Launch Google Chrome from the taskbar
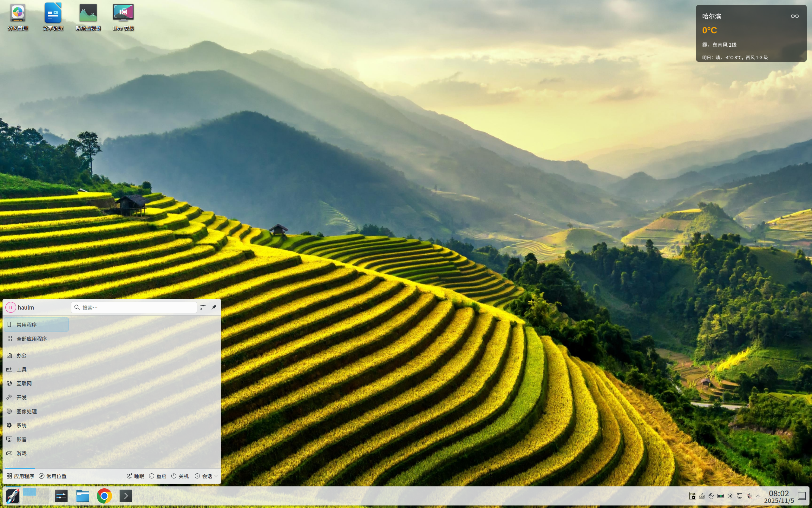This screenshot has width=812, height=508. pyautogui.click(x=104, y=496)
